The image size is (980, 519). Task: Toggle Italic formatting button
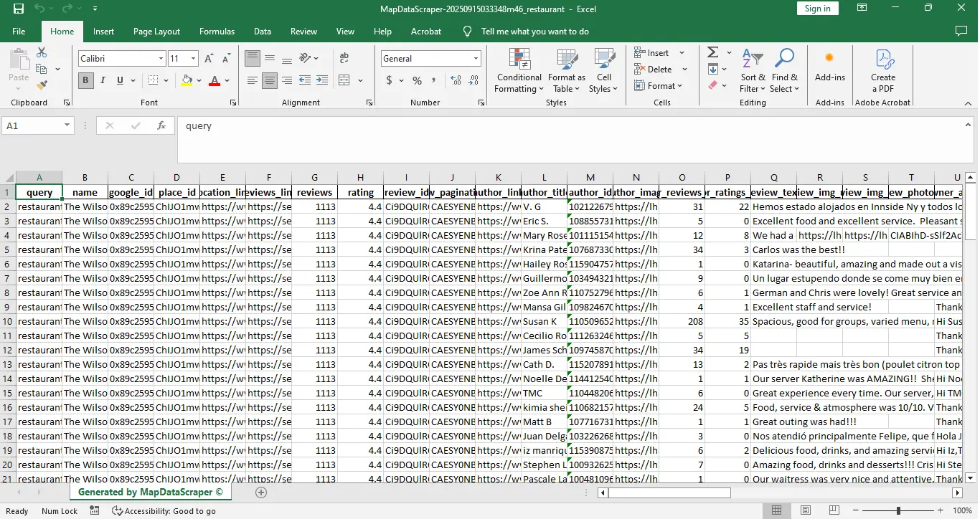pyautogui.click(x=103, y=80)
